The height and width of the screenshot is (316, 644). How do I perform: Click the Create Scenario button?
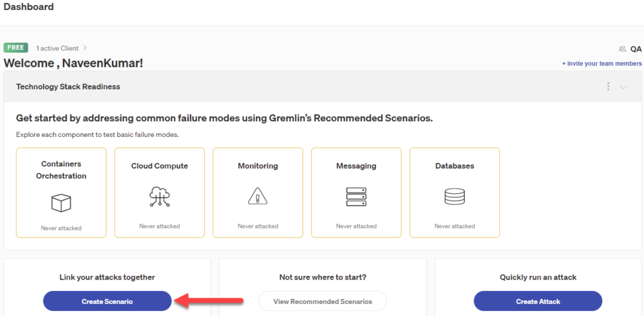coord(107,301)
